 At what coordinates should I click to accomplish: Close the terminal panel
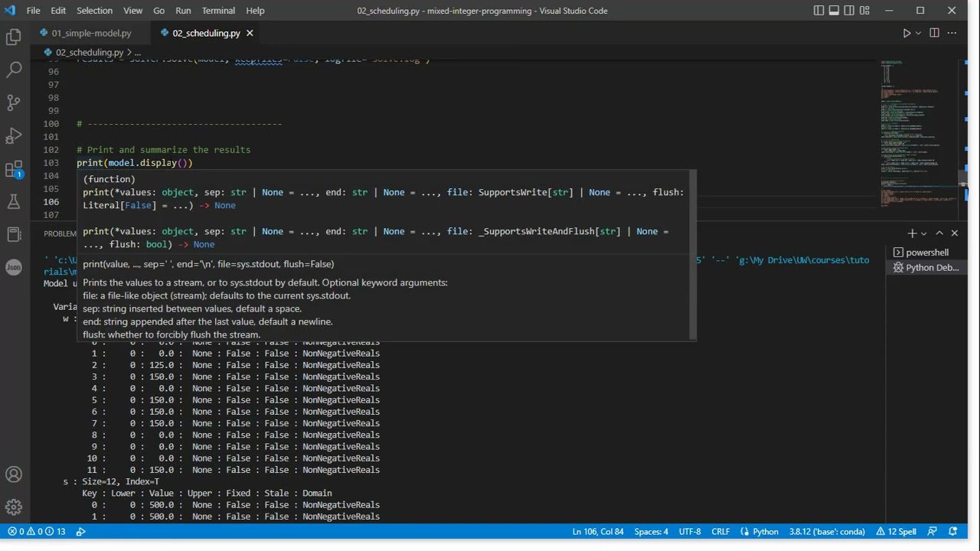click(954, 233)
